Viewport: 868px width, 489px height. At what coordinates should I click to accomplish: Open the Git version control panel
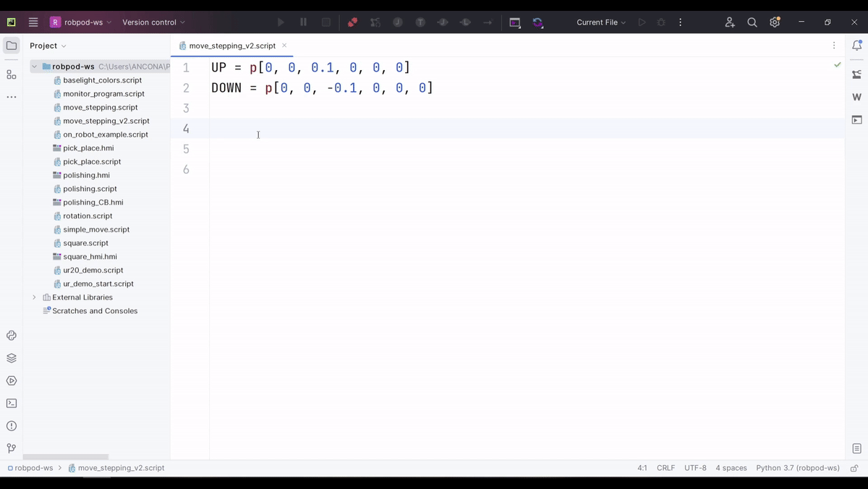click(12, 448)
